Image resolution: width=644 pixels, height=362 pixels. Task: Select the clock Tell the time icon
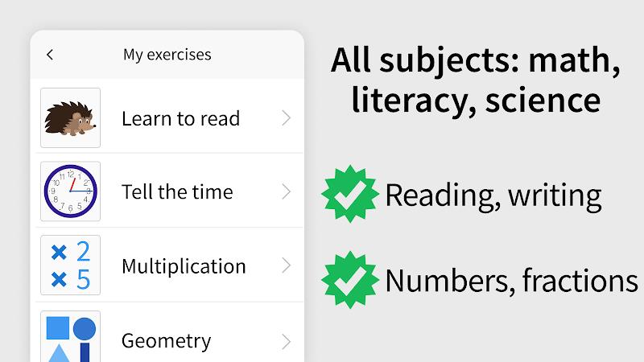pos(70,191)
